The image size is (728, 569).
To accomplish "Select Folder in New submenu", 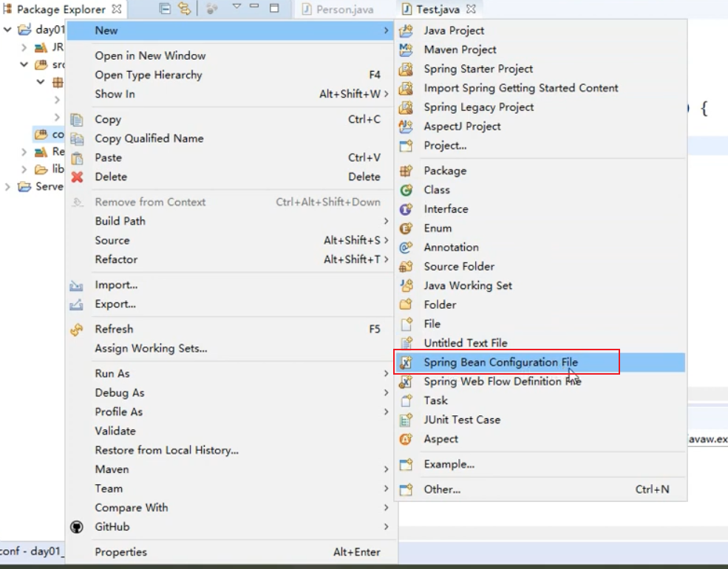I will tap(540, 305).
